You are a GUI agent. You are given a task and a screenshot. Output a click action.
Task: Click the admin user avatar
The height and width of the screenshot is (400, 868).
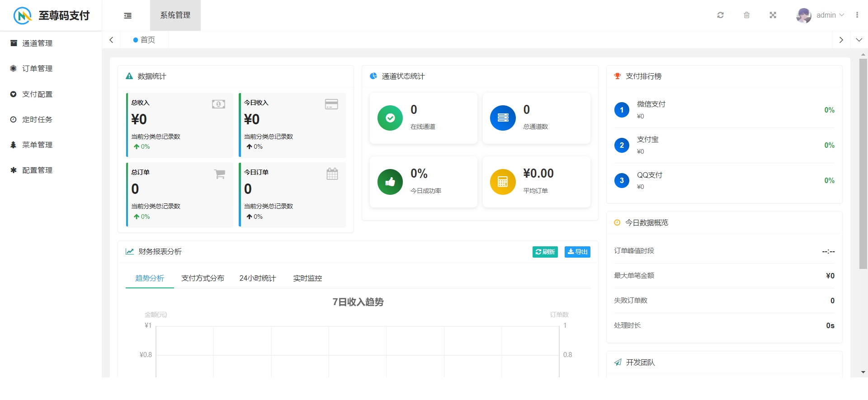click(803, 15)
